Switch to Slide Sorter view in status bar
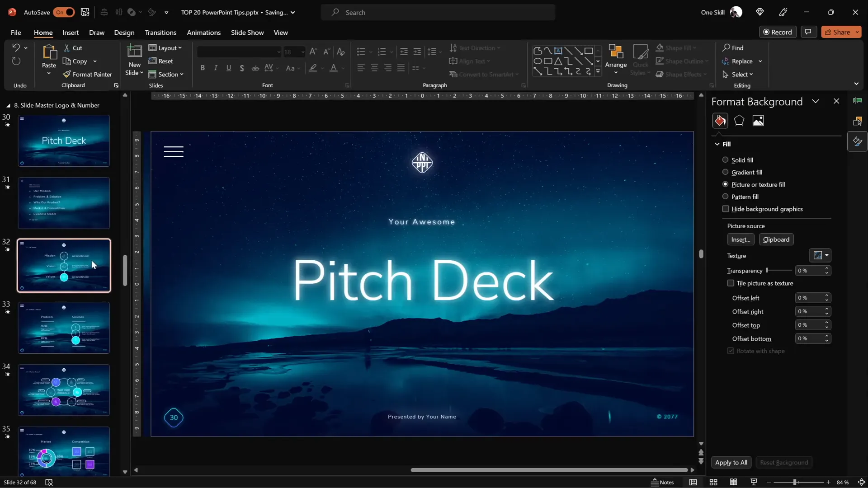Screen dimensions: 868x488 713,482
